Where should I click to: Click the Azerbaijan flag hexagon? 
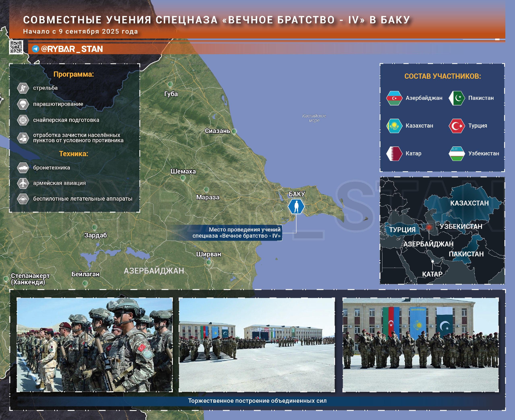(x=394, y=98)
